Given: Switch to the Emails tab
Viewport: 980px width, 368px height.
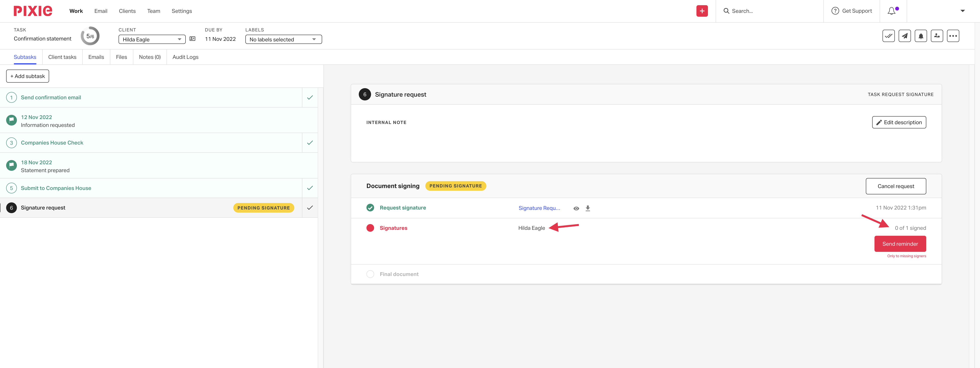Looking at the screenshot, I should tap(96, 57).
